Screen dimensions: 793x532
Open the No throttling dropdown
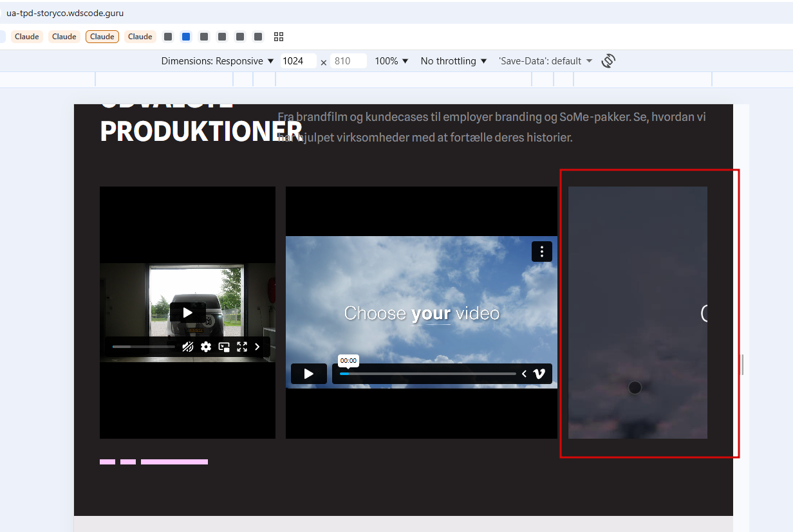(x=453, y=61)
